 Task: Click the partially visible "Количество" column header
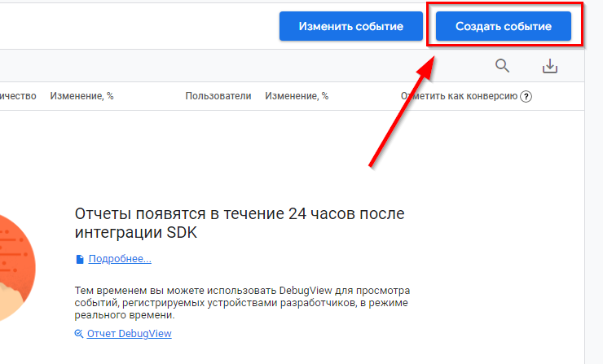pyautogui.click(x=18, y=96)
